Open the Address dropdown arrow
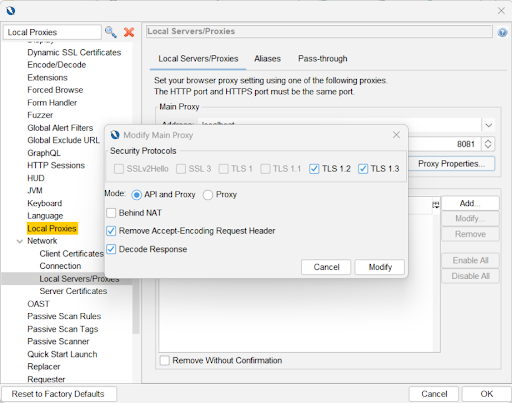 click(488, 125)
